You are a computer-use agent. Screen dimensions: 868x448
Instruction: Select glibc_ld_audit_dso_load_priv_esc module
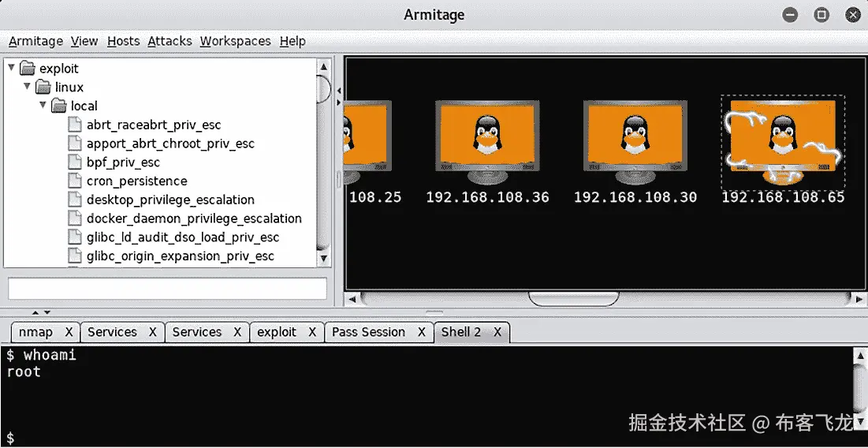click(x=183, y=237)
